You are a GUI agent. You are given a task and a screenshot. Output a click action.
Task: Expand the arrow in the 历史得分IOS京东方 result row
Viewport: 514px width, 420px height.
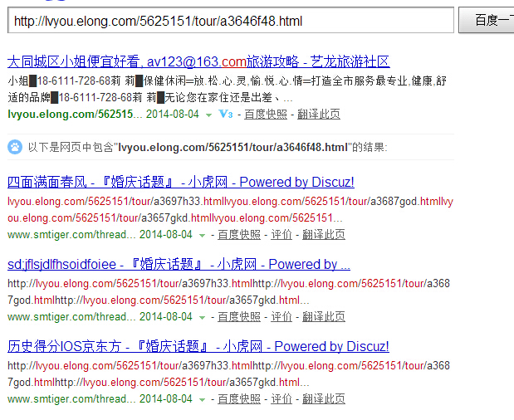pos(202,400)
